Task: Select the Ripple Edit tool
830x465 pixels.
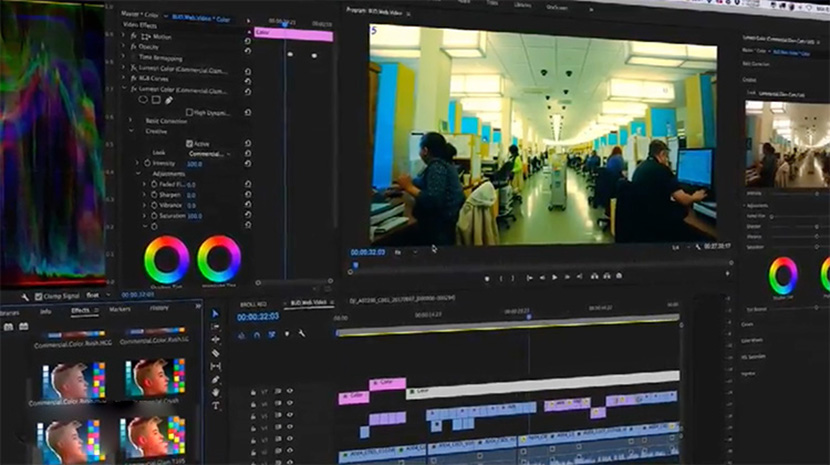Action: (215, 339)
